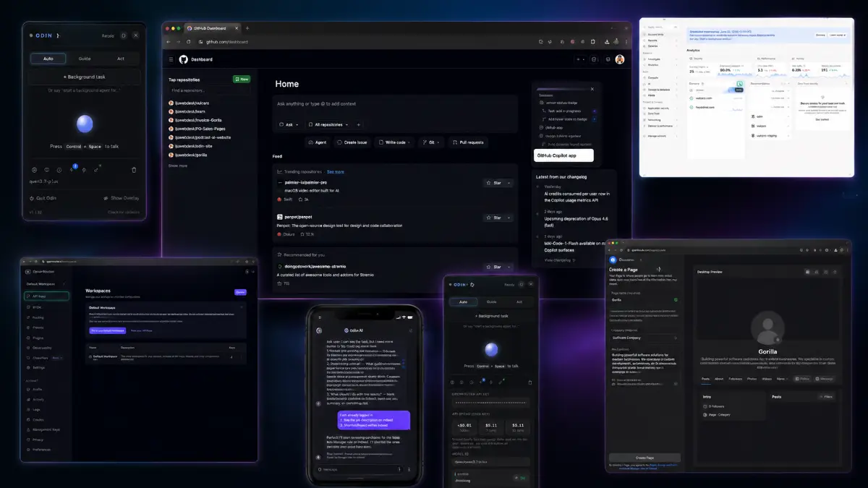Viewport: 868px width, 488px height.
Task: Click the lightning icon with blue badge in top-left Odin
Action: [72, 170]
